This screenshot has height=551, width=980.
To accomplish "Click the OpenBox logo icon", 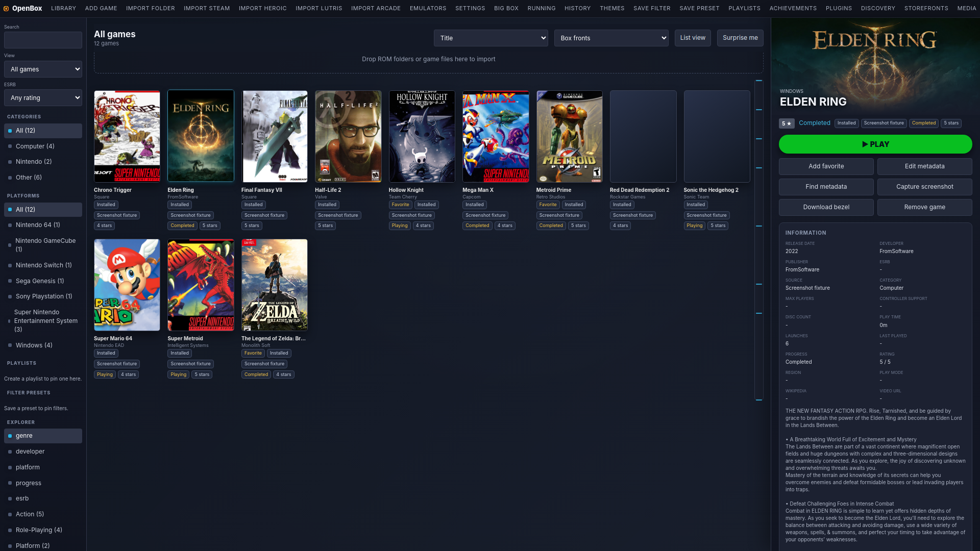I will point(6,9).
